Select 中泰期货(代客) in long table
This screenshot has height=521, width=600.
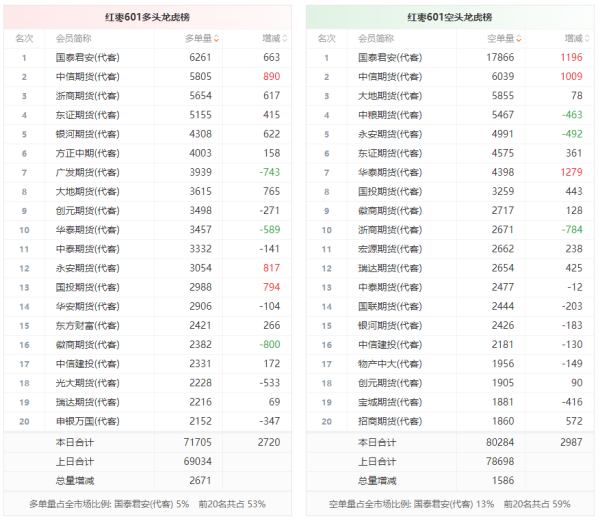(x=88, y=249)
